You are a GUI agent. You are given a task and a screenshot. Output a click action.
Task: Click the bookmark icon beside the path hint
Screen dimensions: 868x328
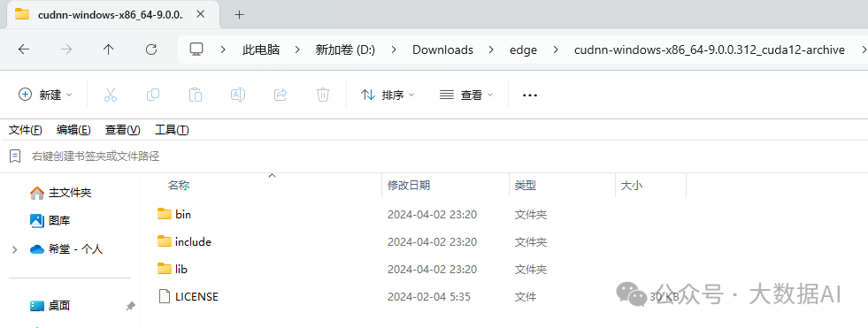(x=16, y=156)
